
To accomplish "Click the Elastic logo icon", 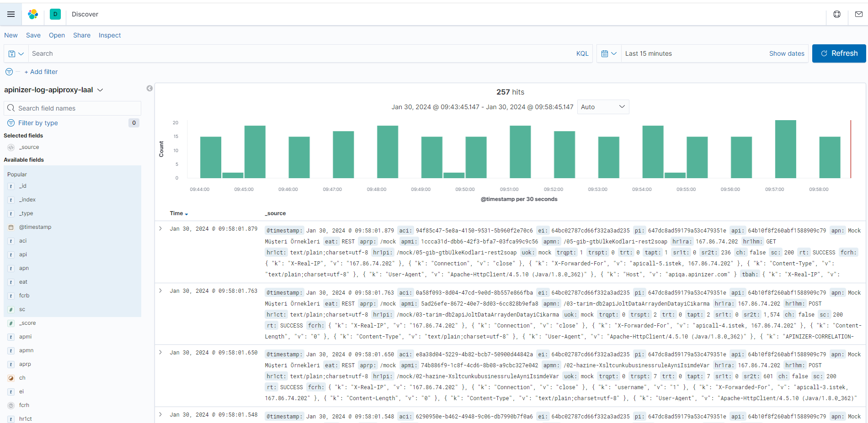I will [x=33, y=14].
